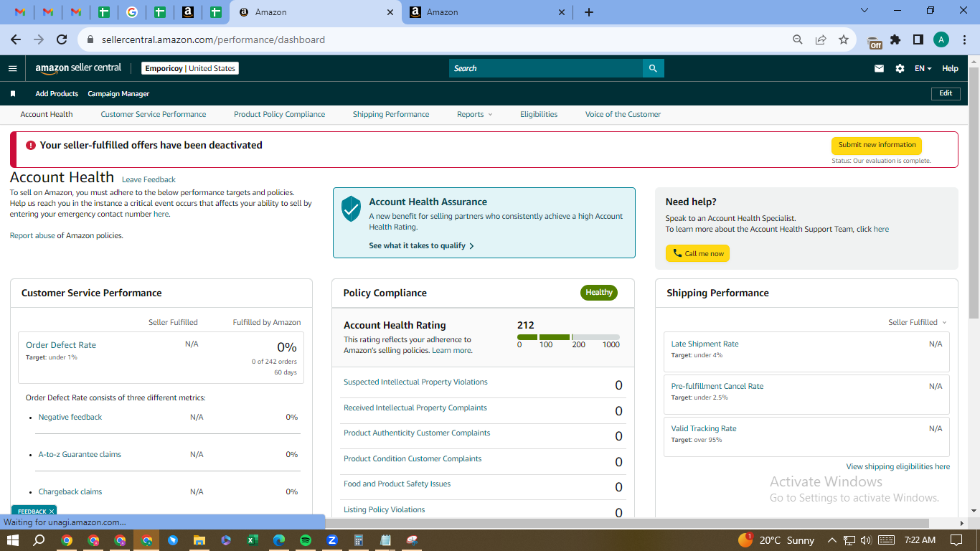This screenshot has width=980, height=551.
Task: Click the Amazon Seller Central logo
Action: (79, 68)
